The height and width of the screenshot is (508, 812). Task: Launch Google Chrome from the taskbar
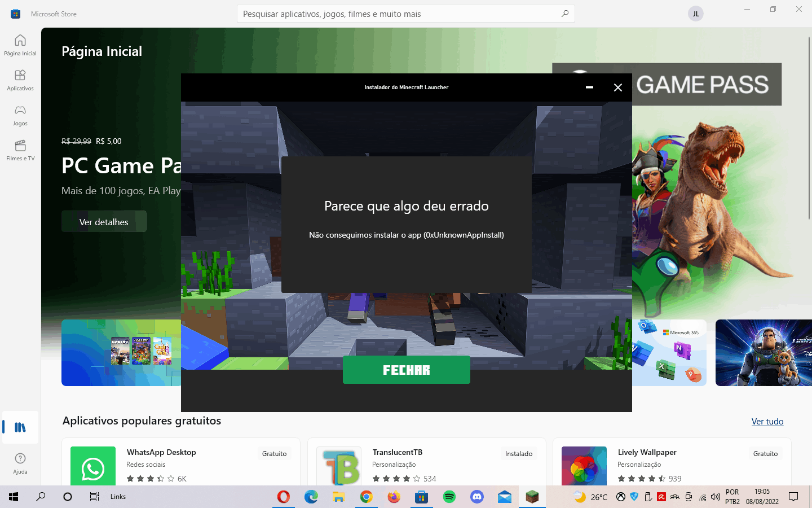(366, 497)
